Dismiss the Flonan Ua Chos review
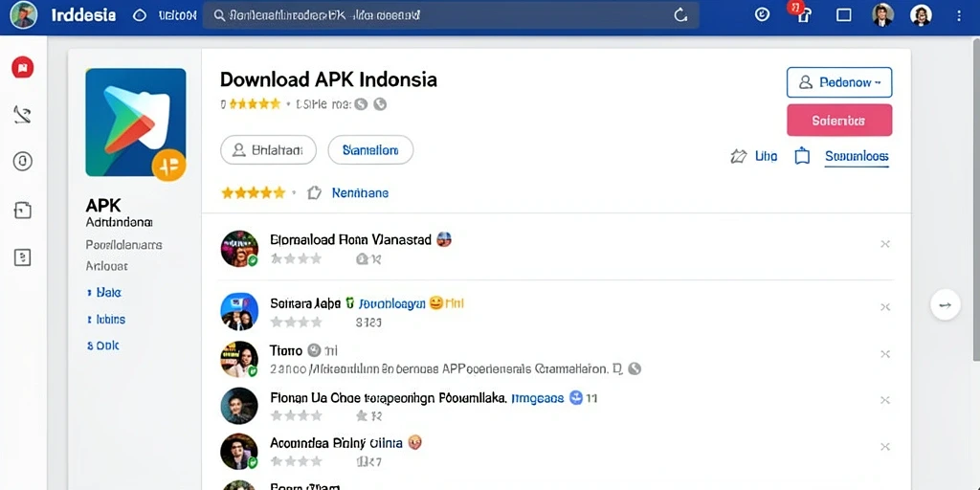980x490 pixels. [885, 400]
